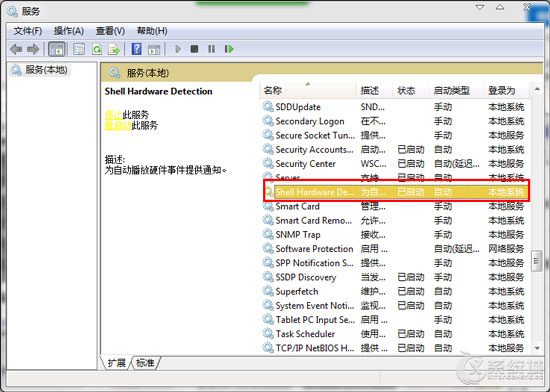
Task: Click the 重启动 link to restart service
Action: coord(118,125)
